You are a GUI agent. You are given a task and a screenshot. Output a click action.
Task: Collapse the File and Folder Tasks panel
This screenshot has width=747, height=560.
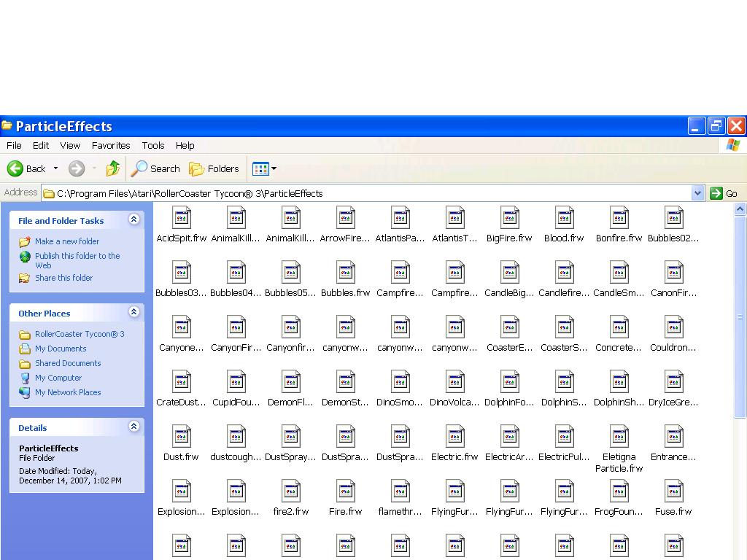(x=133, y=219)
